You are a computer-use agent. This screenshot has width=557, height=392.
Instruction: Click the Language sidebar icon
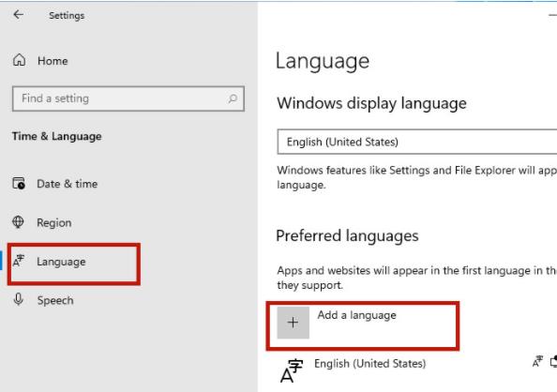(x=18, y=262)
